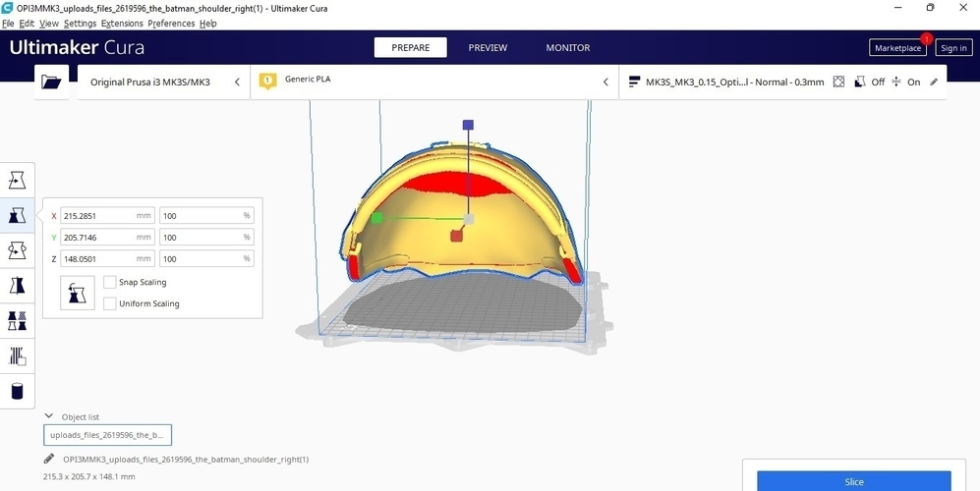Click the pencil icon beside job name
Image resolution: width=980 pixels, height=491 pixels.
[x=49, y=459]
